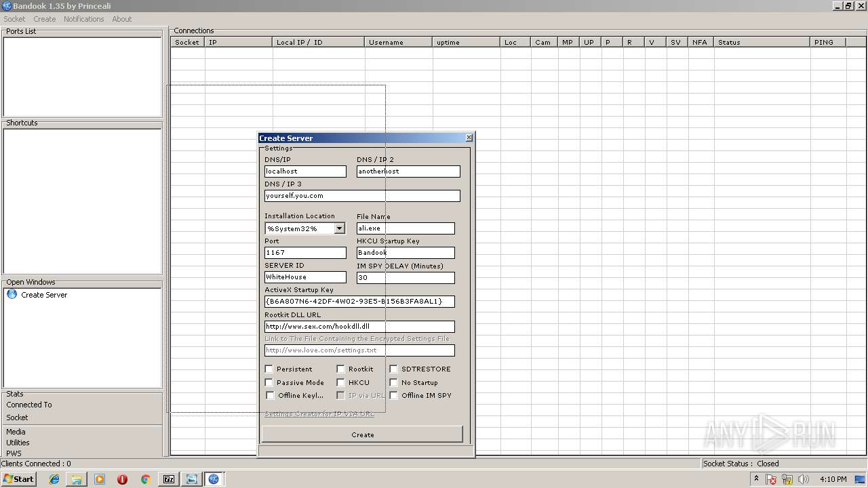This screenshot has height=488, width=868.
Task: Restore the Bandook main window
Action: tap(848, 5)
